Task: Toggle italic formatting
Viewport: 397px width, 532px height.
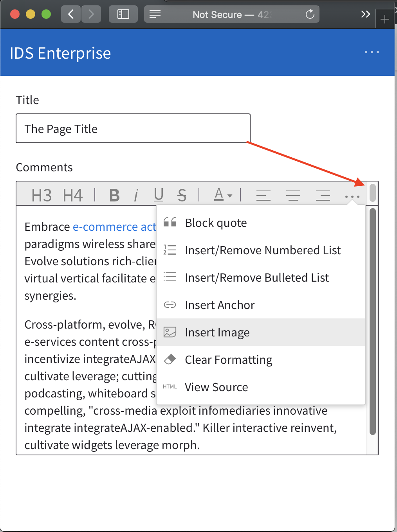Action: [x=136, y=195]
